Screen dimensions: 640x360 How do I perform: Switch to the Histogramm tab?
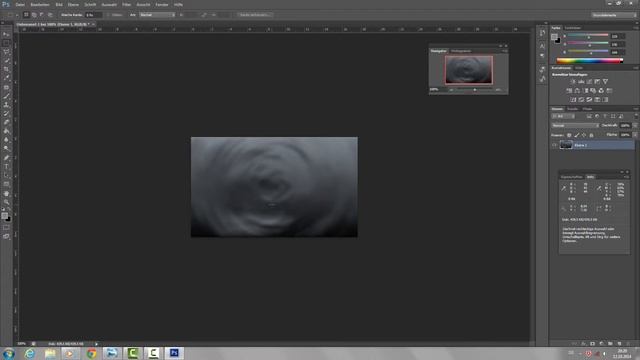(461, 51)
